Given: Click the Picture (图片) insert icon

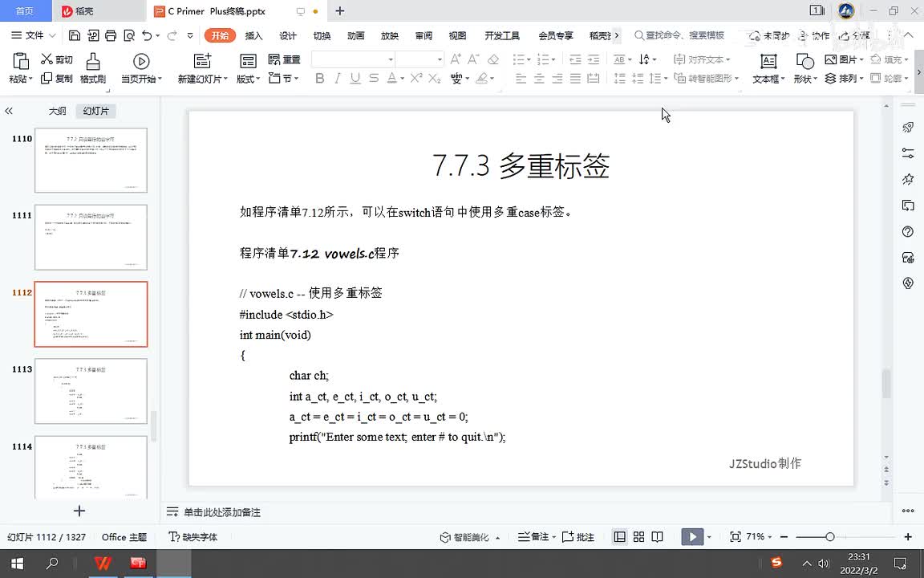Looking at the screenshot, I should [844, 59].
